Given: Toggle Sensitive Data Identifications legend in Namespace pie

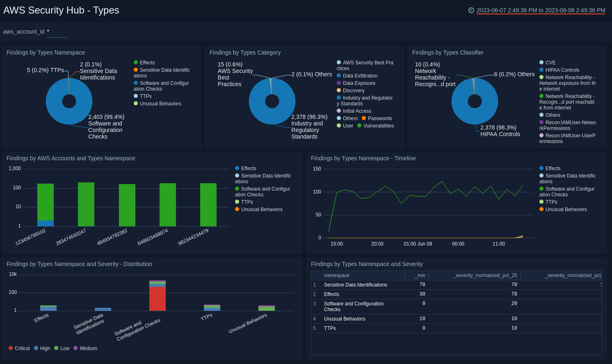Looking at the screenshot, I should click(162, 73).
